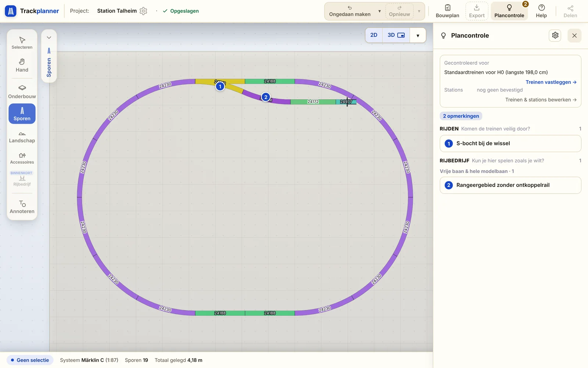This screenshot has height=368, width=588.
Task: Click the 2 opmerkingen badge
Action: coord(461,116)
